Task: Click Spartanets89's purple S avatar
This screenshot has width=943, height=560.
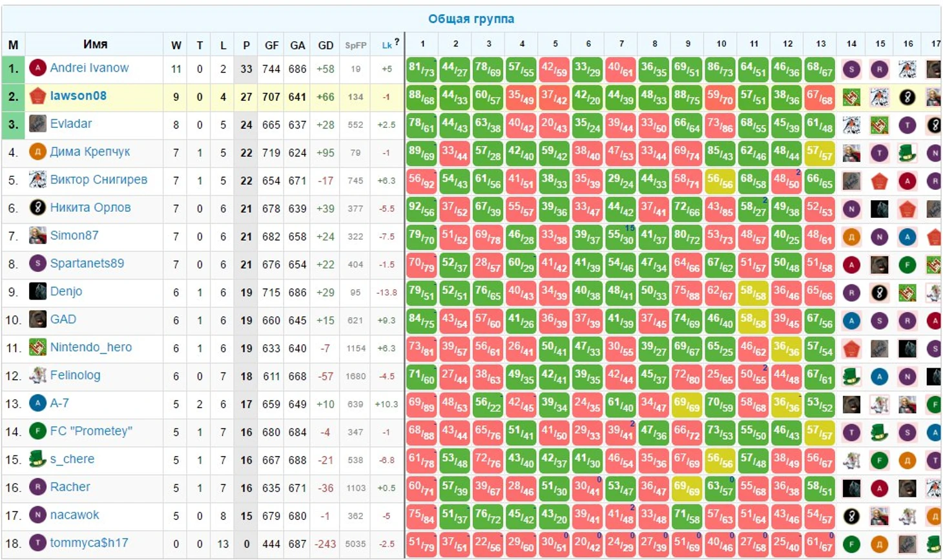Action: [x=37, y=264]
